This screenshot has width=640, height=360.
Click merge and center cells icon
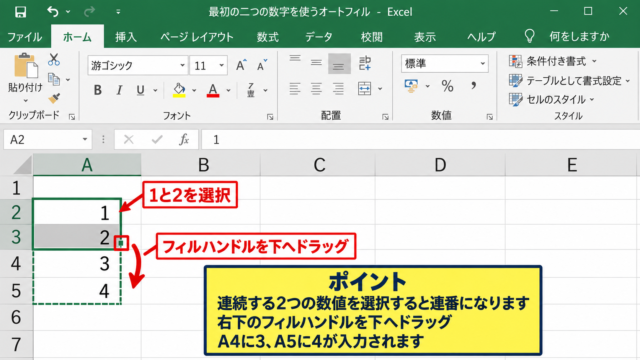click(x=364, y=89)
